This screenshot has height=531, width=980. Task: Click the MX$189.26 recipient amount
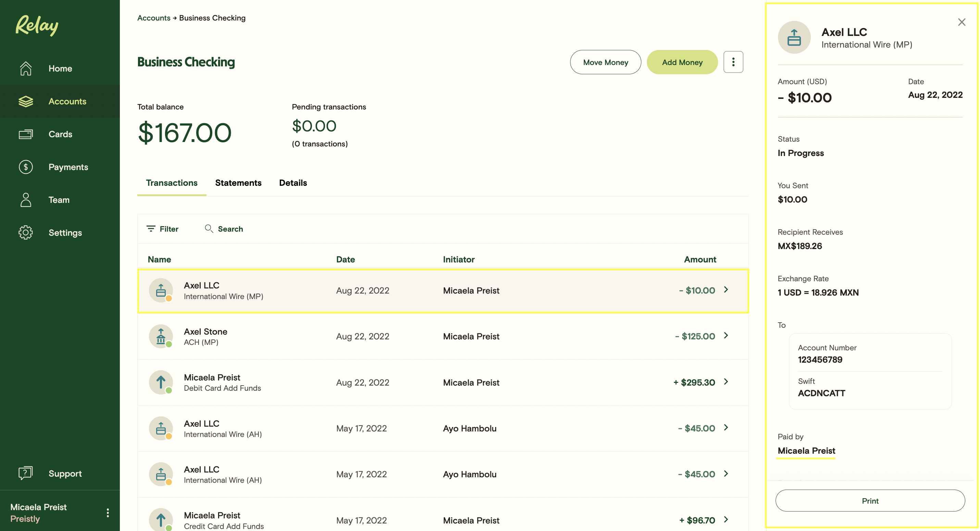(x=800, y=246)
